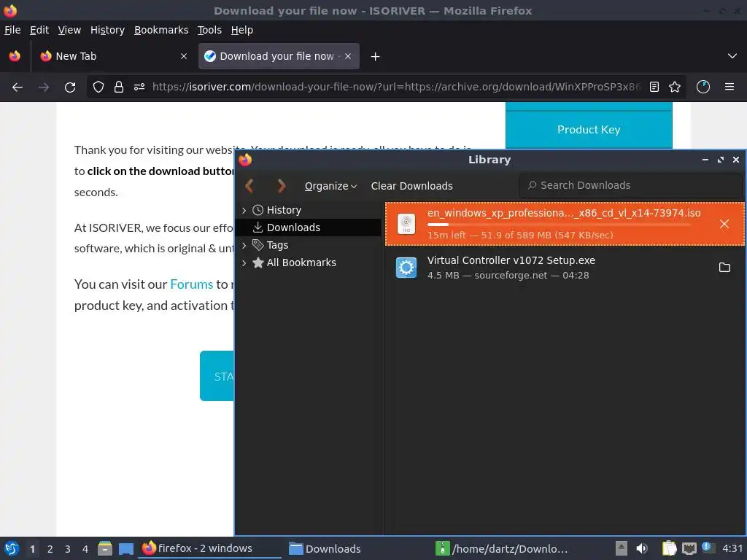Click the pinned Firefox tab icon
This screenshot has height=560, width=747.
pyautogui.click(x=15, y=56)
